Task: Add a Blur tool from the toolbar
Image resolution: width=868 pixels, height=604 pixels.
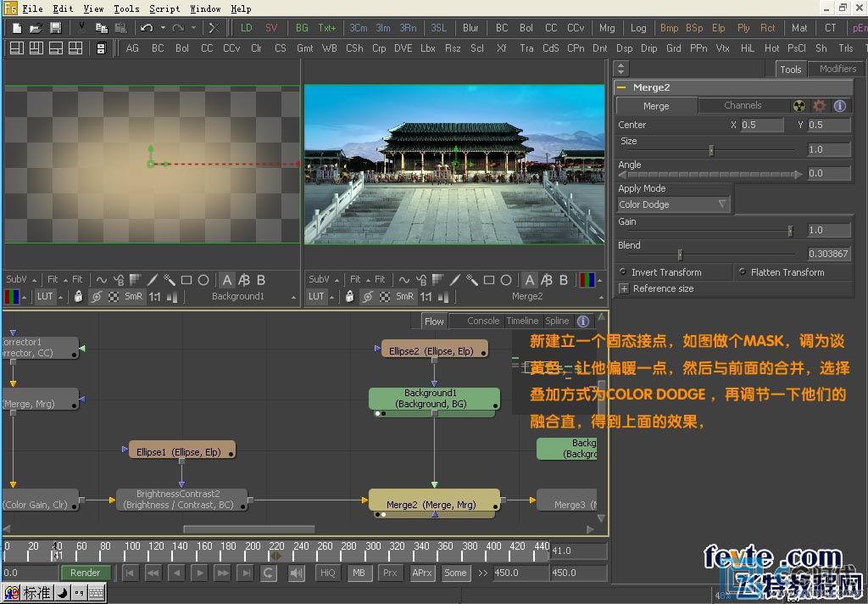Action: tap(470, 28)
